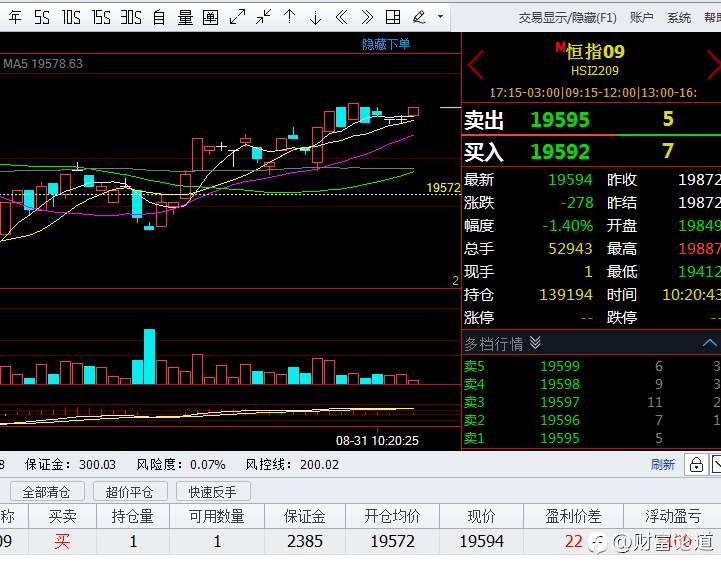Open the 系统 menu
This screenshot has width=721, height=580.
[679, 18]
